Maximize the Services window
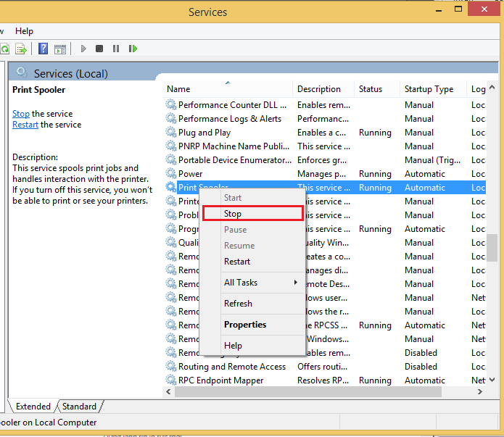 pyautogui.click(x=458, y=9)
